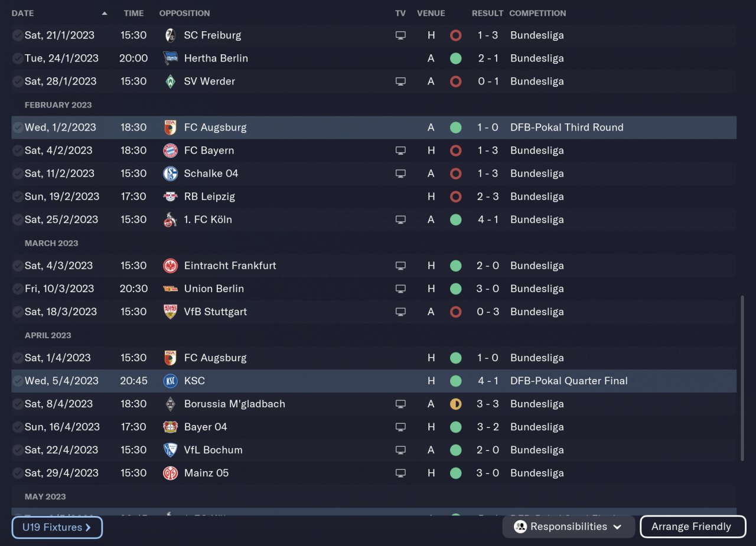Click the vertical scrollbar of the fixtures list

tap(742, 378)
